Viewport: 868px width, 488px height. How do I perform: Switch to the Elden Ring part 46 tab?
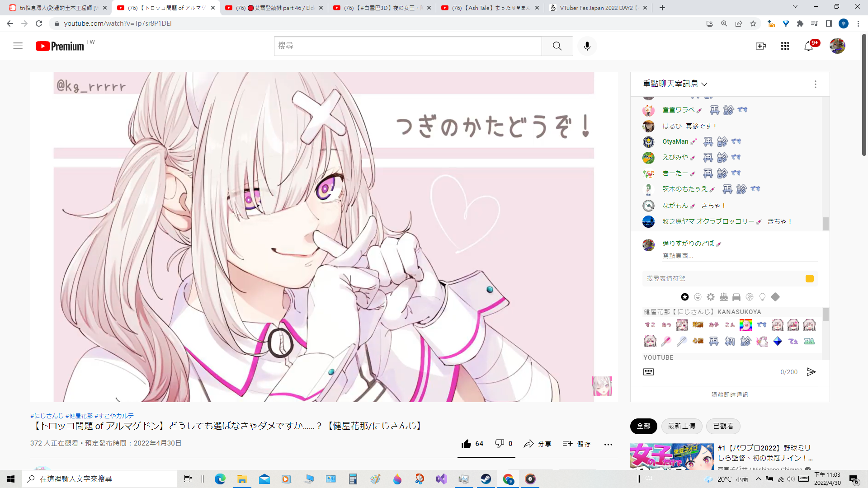[274, 8]
